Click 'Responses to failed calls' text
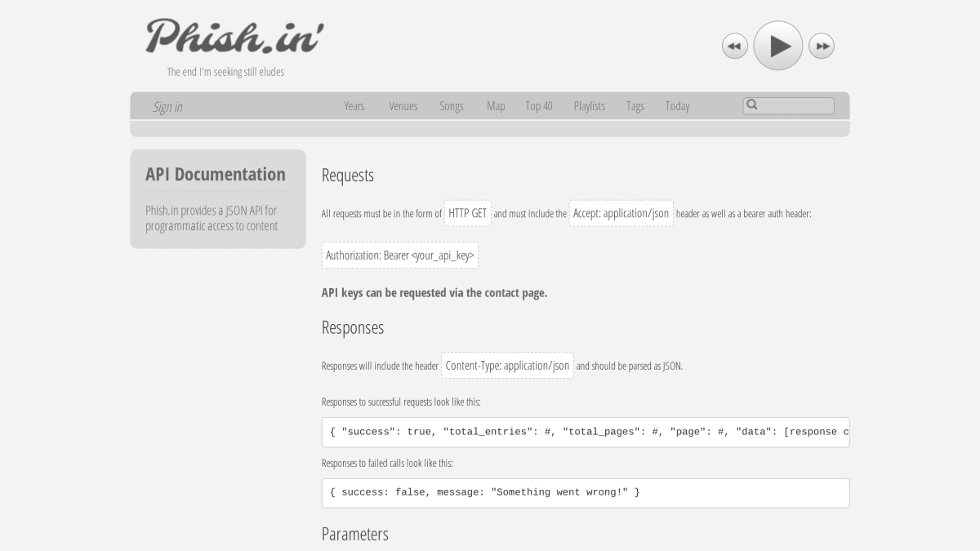The image size is (980, 551). coord(387,463)
